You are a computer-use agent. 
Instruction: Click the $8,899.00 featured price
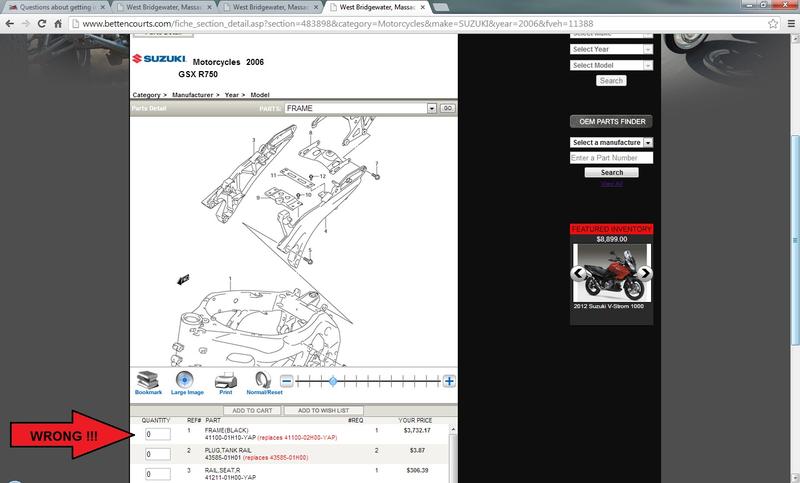[611, 239]
